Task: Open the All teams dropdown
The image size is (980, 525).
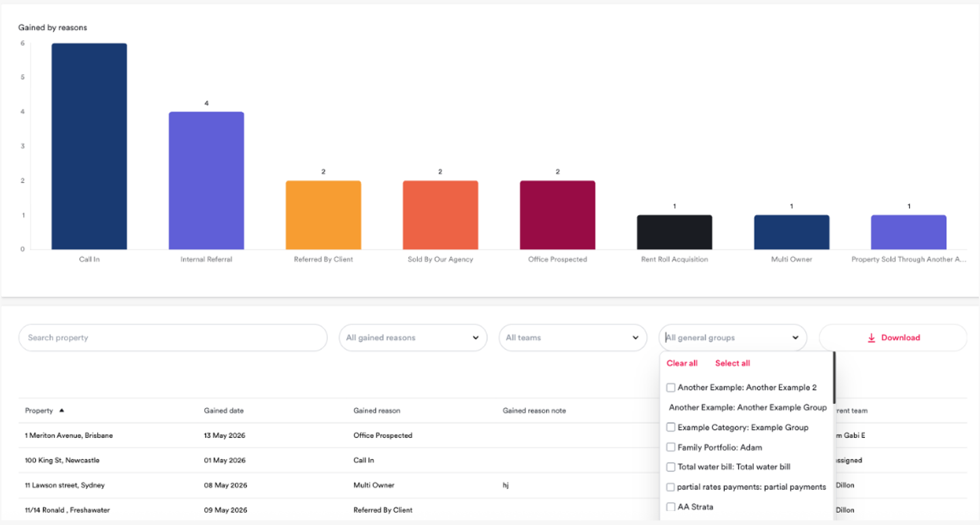Action: pos(573,338)
